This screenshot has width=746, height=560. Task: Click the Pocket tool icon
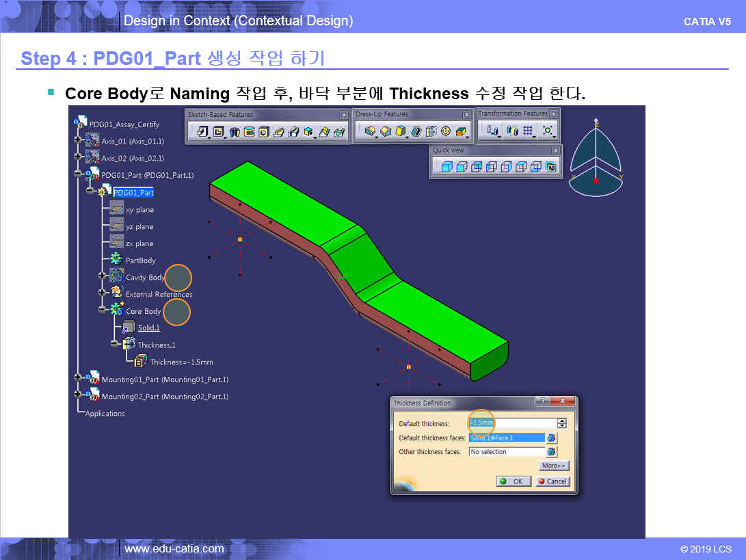(x=218, y=132)
